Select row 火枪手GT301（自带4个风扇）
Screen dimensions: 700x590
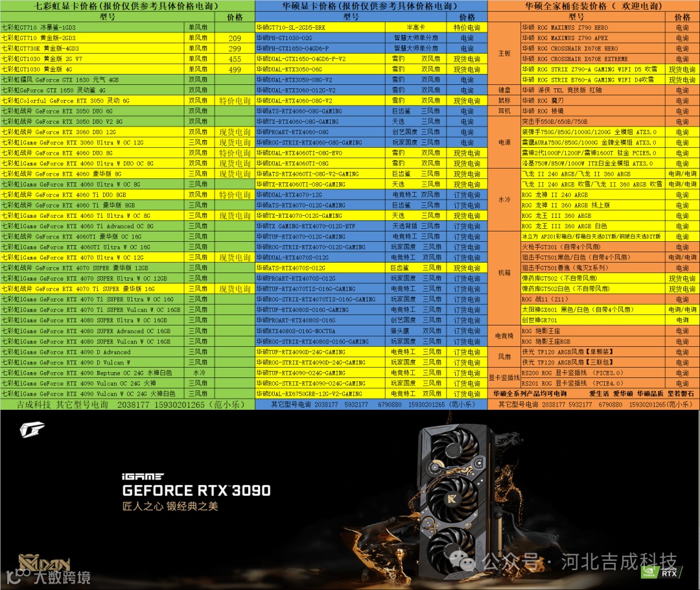[x=611, y=247]
